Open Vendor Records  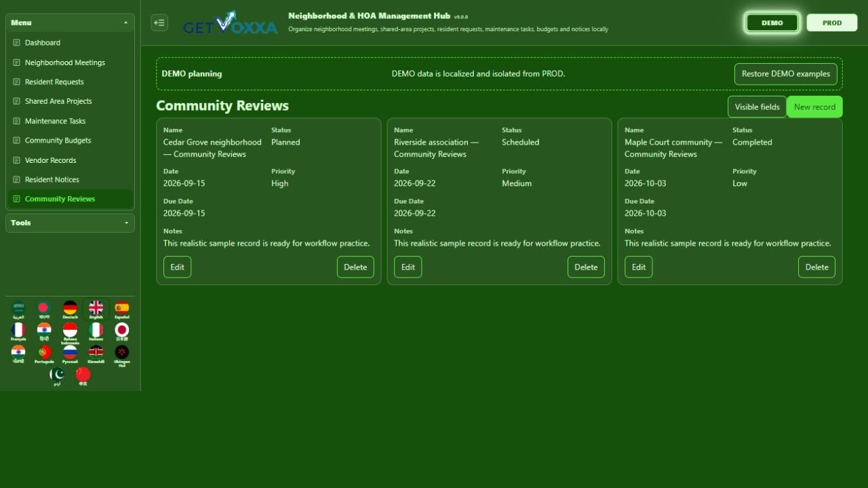71,160
